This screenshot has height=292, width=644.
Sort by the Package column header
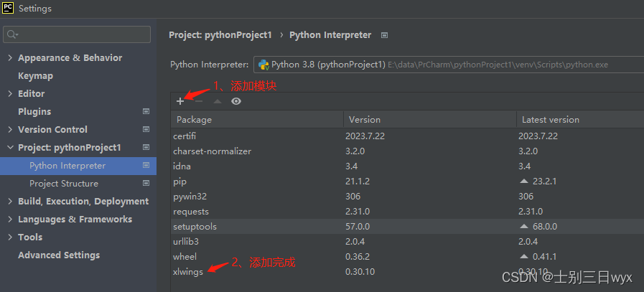(257, 120)
